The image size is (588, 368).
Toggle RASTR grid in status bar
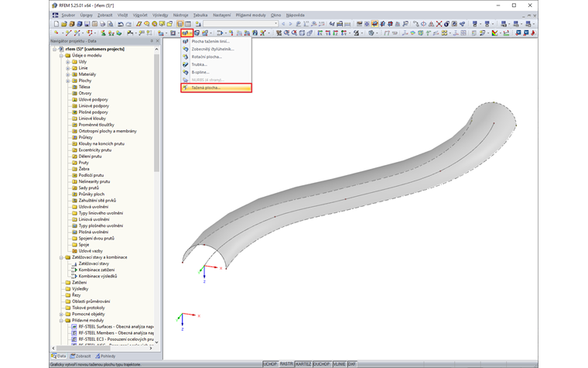pos(286,363)
